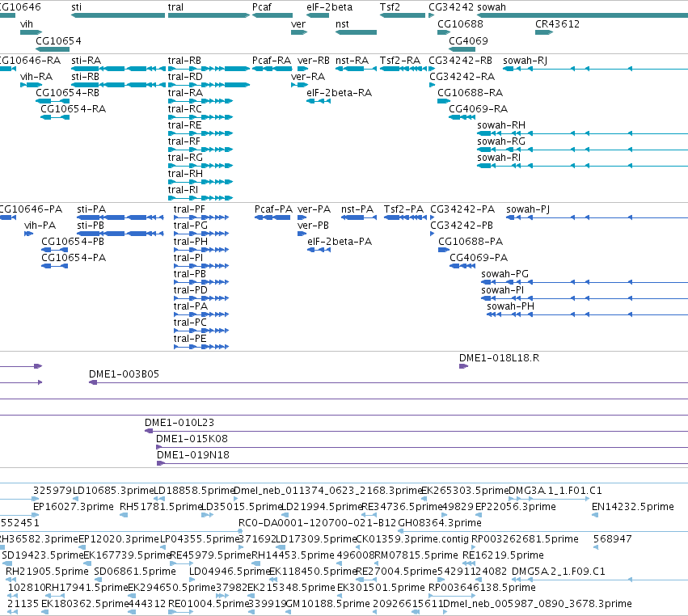Click the Tsf2-RA transcript
The width and height of the screenshot is (688, 616).
tap(403, 69)
